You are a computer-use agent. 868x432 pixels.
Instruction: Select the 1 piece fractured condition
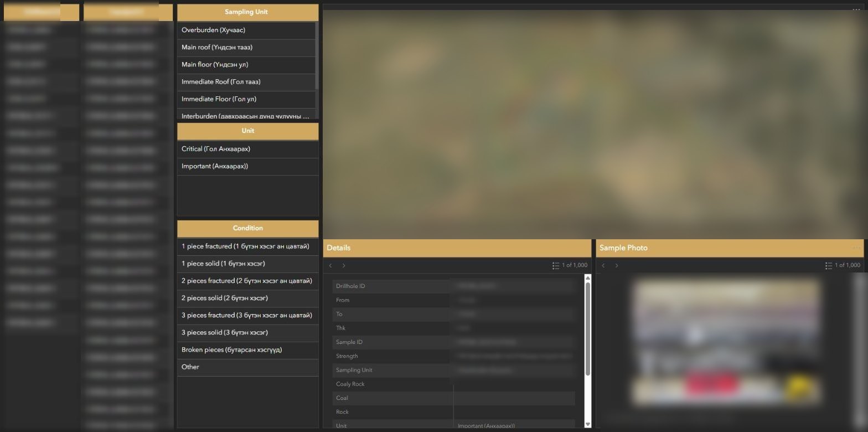(247, 246)
